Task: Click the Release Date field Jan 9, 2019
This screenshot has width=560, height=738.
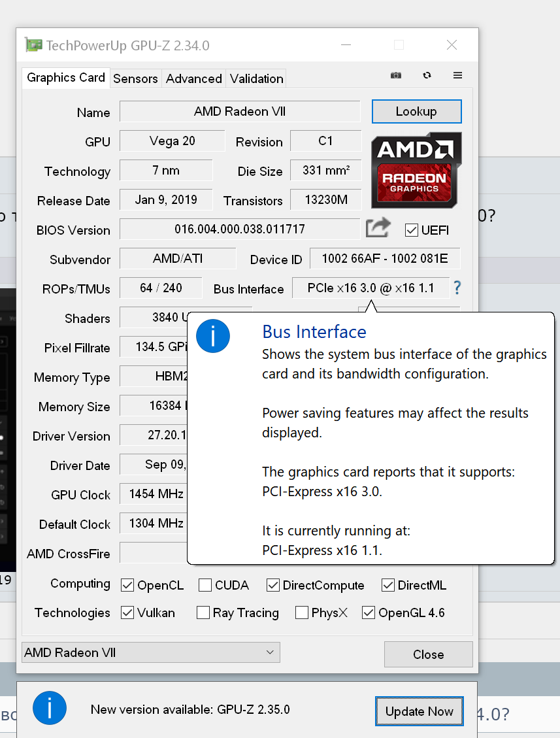Action: point(166,199)
